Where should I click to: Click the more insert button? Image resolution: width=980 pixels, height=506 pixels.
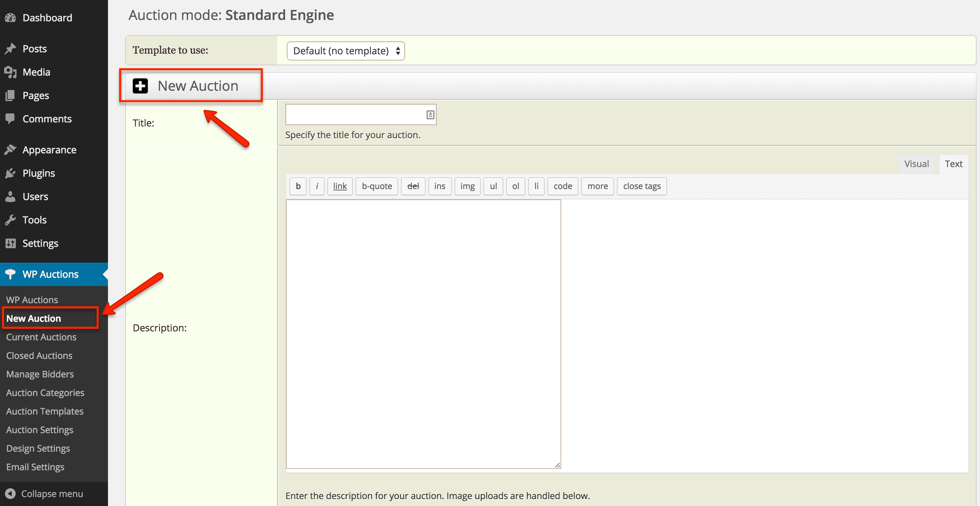(x=597, y=186)
